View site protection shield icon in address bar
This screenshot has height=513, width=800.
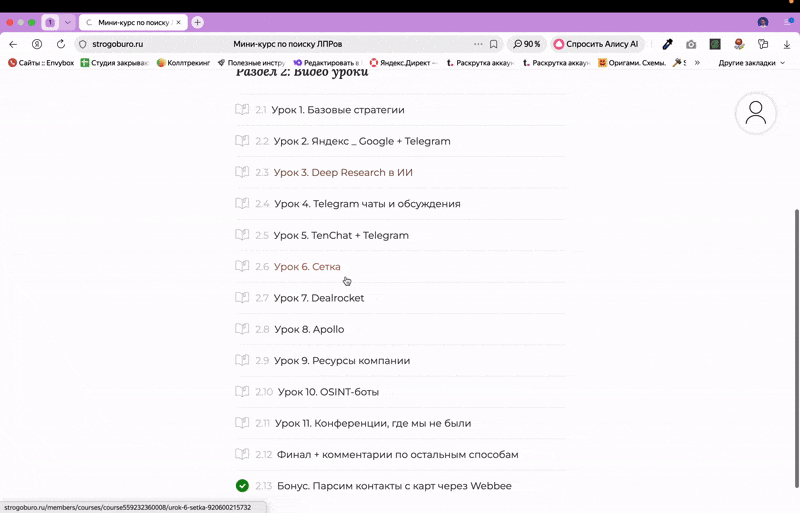83,44
